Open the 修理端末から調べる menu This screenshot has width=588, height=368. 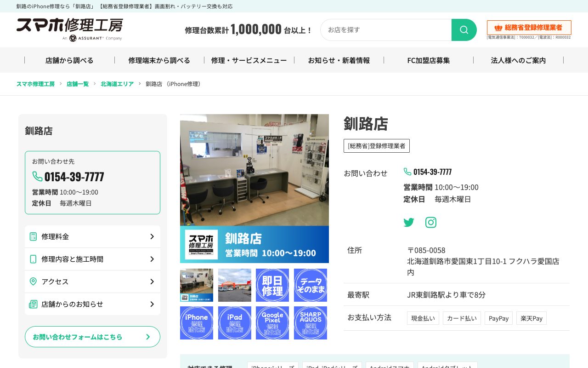tap(159, 60)
